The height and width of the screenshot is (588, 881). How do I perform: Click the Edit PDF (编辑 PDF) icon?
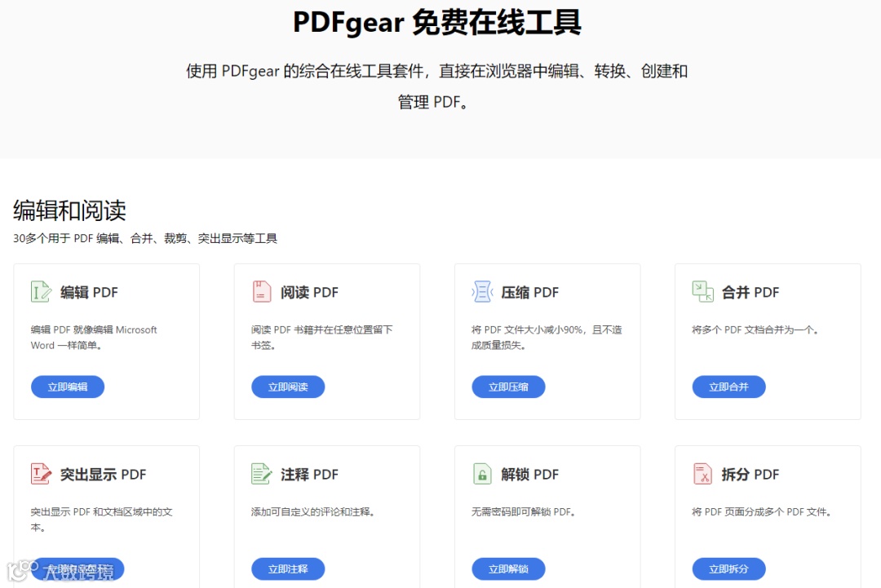coord(41,292)
